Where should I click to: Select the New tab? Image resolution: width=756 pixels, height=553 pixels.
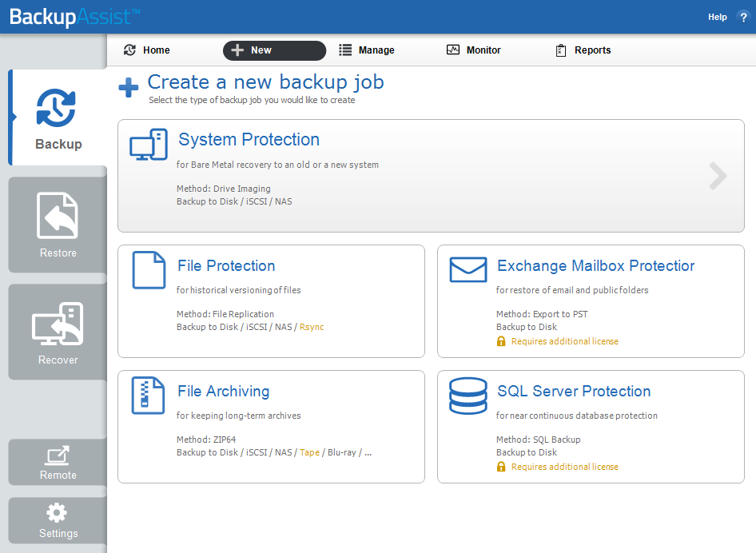click(x=274, y=50)
